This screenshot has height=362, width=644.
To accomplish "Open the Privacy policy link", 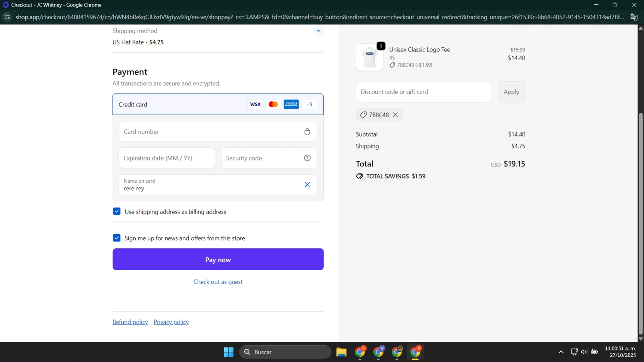I will (x=171, y=322).
